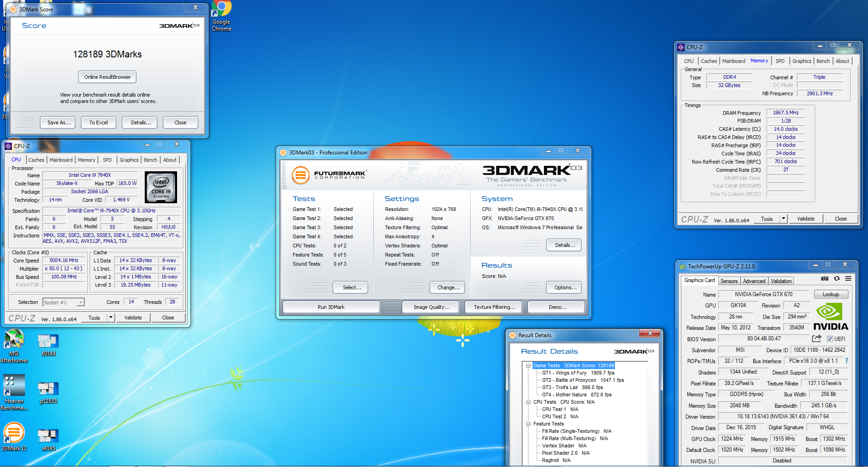Start the benchmark with Run 3DMark
Screen dimensions: 868x467
[331, 307]
